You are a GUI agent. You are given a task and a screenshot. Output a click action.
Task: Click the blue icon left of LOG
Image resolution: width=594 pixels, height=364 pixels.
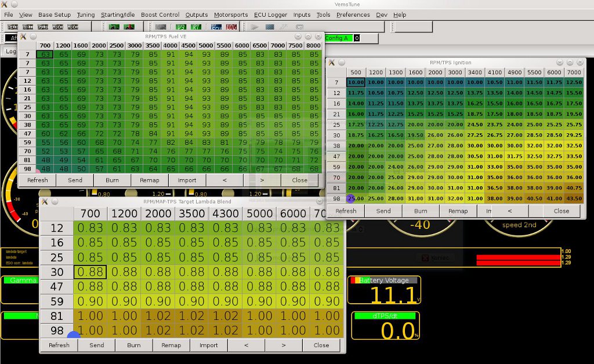(216, 27)
